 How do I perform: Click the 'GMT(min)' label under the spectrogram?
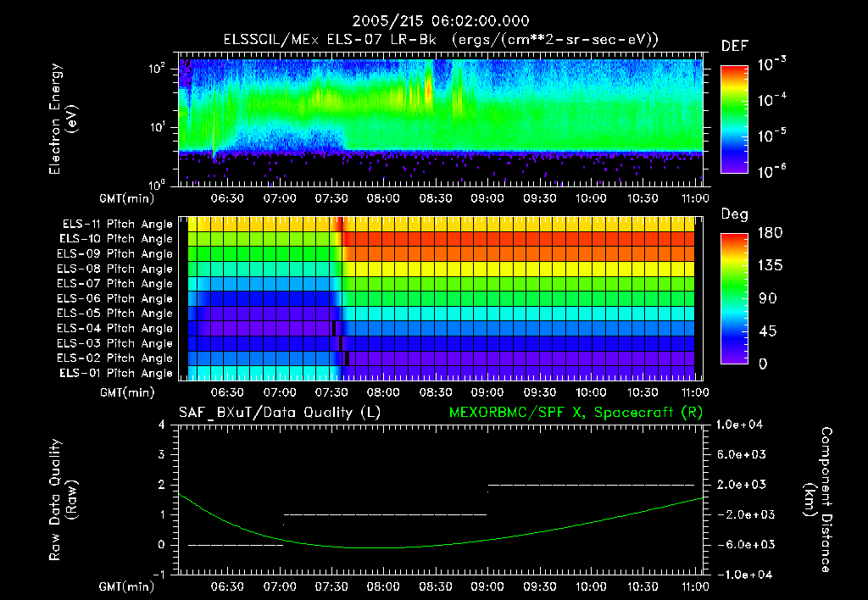[x=127, y=198]
